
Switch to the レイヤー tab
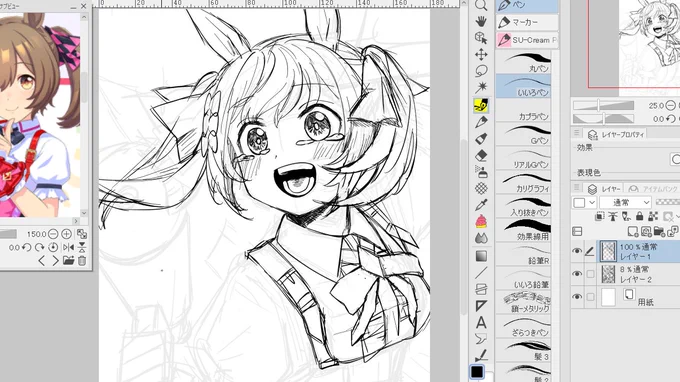(x=604, y=189)
